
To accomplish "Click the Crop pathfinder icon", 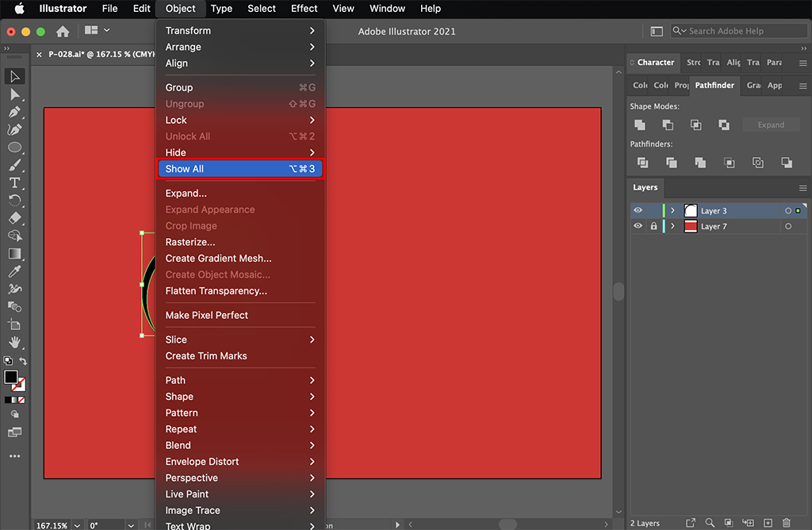I will coord(730,163).
